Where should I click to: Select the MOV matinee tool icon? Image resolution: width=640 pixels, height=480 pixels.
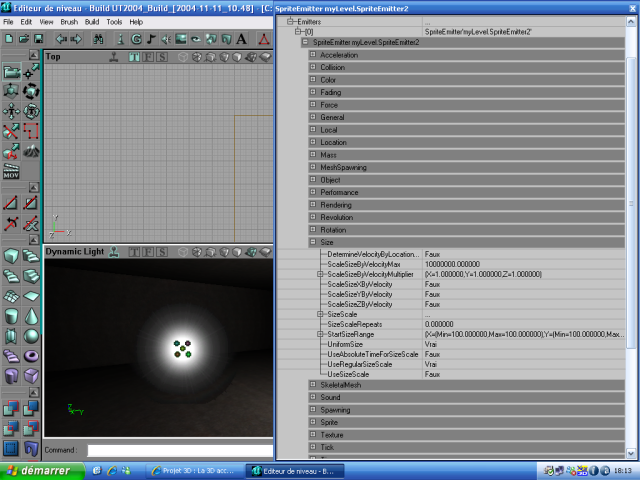coord(12,173)
